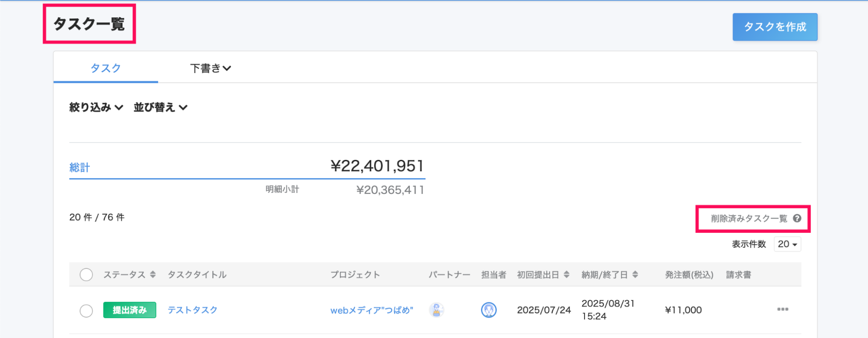
Task: Toggle the select-all checkbox in table header
Action: click(x=86, y=275)
